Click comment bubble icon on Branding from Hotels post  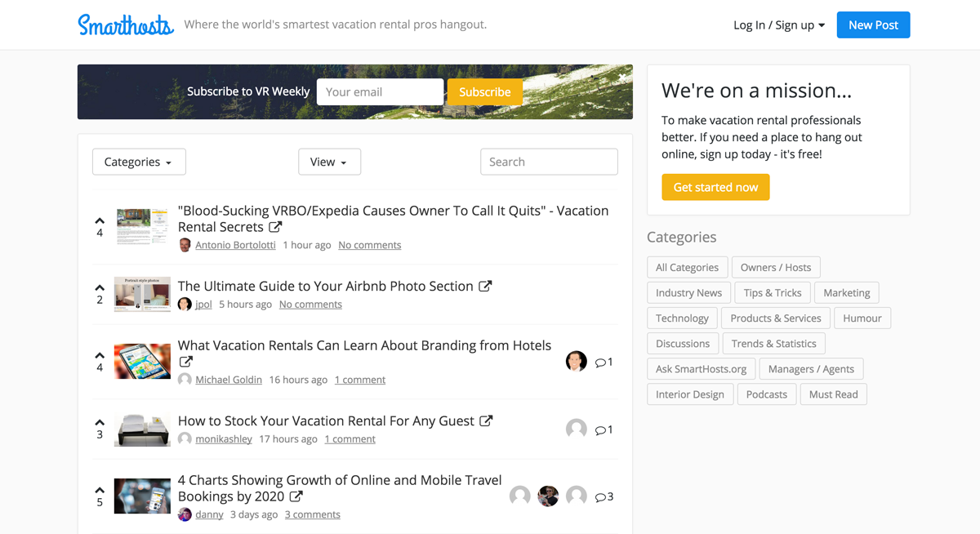(x=600, y=363)
